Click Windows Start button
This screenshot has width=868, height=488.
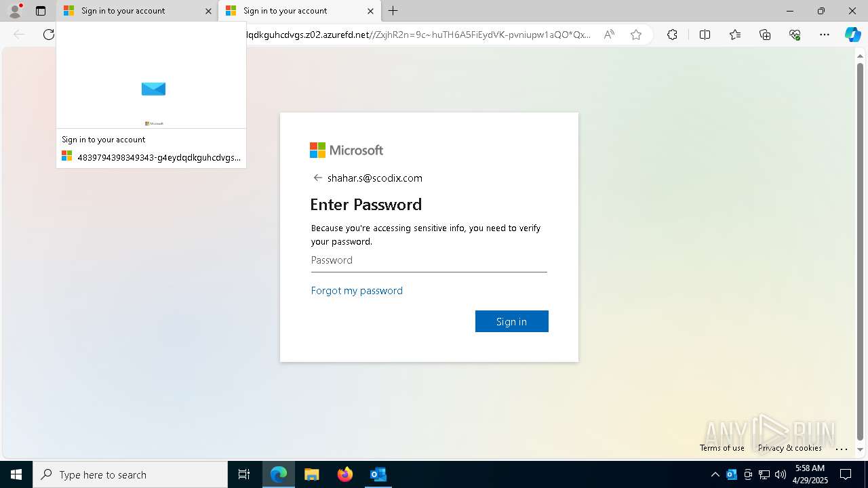pos(16,474)
